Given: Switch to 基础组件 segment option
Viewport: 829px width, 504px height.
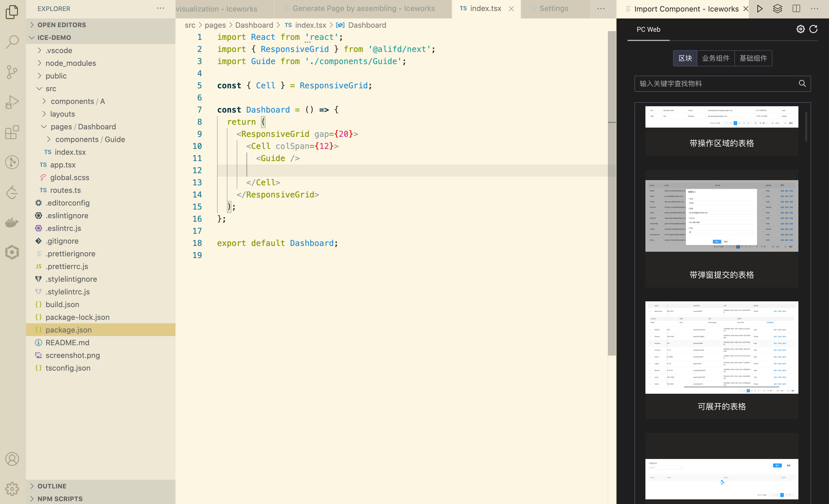Looking at the screenshot, I should (x=753, y=58).
